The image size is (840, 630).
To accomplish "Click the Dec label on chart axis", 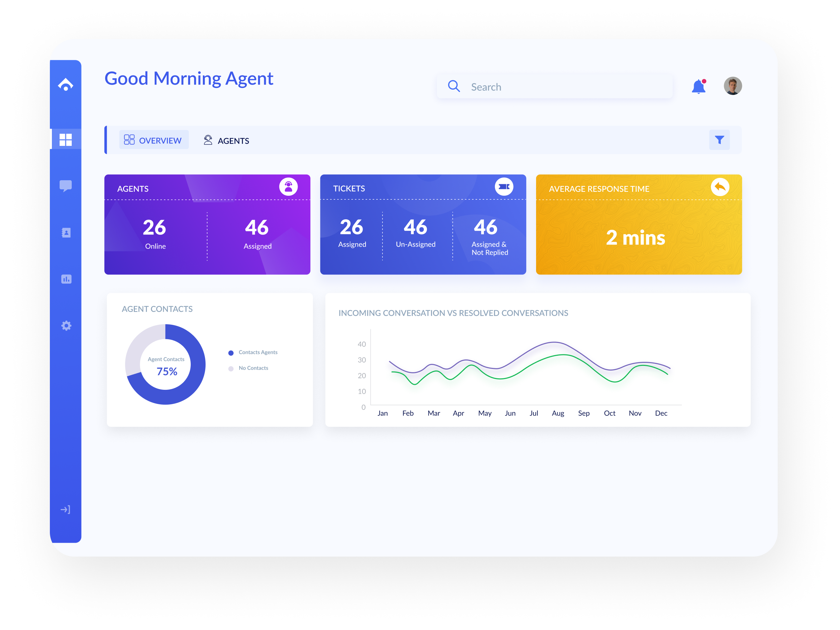I will (661, 413).
